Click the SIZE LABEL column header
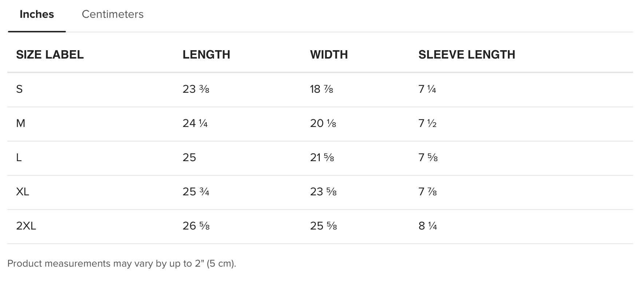The width and height of the screenshot is (644, 283). [x=50, y=55]
